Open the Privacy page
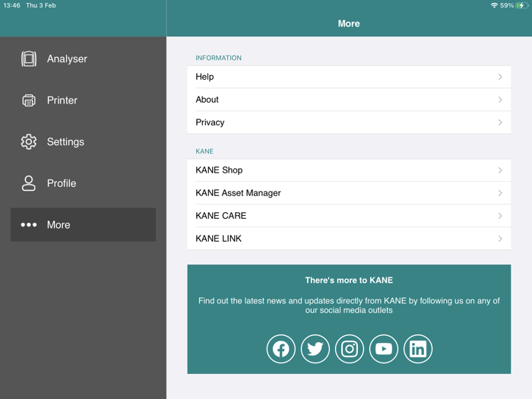Image resolution: width=532 pixels, height=399 pixels. [x=349, y=122]
